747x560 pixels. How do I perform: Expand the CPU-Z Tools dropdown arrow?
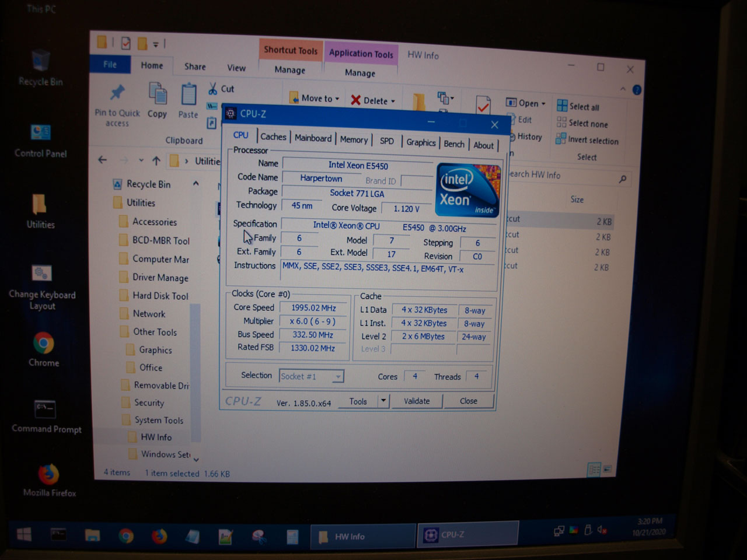(x=383, y=400)
